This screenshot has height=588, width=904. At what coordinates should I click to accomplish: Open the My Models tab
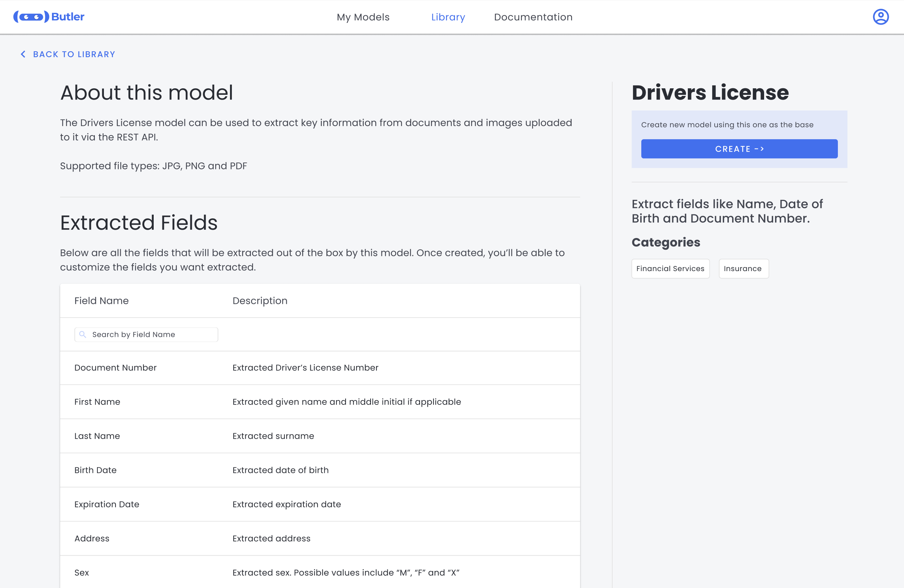(x=363, y=17)
